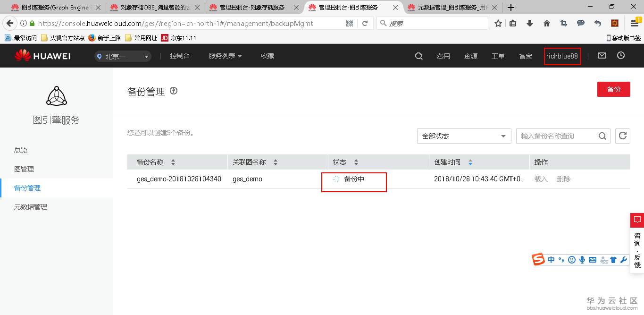The height and width of the screenshot is (315, 644).
Task: Open 备案 in header
Action: [525, 56]
